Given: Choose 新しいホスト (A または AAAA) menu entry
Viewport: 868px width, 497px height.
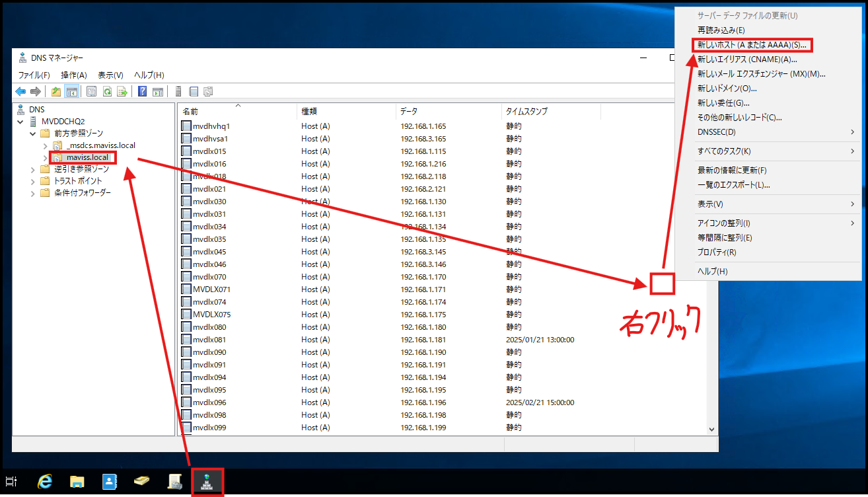Looking at the screenshot, I should [752, 45].
